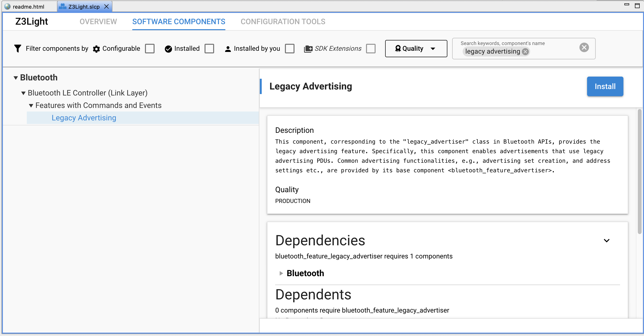Collapse the Dependencies section
Image resolution: width=644 pixels, height=336 pixels.
point(607,240)
